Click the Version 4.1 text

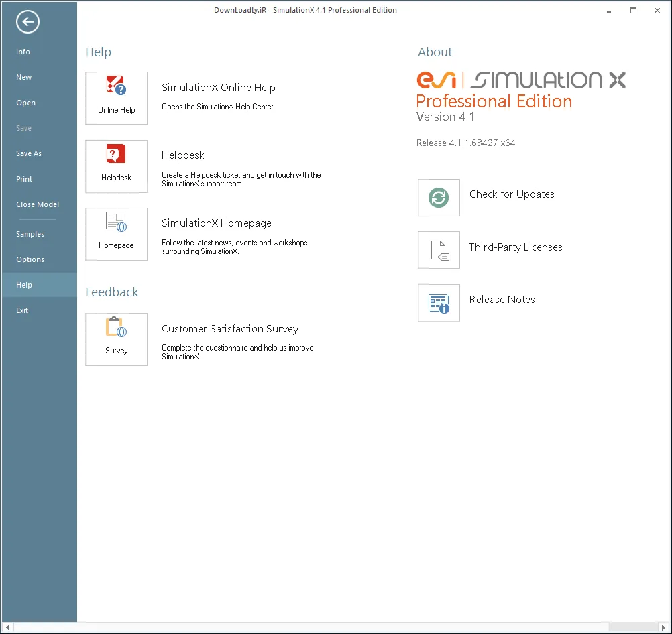(445, 117)
